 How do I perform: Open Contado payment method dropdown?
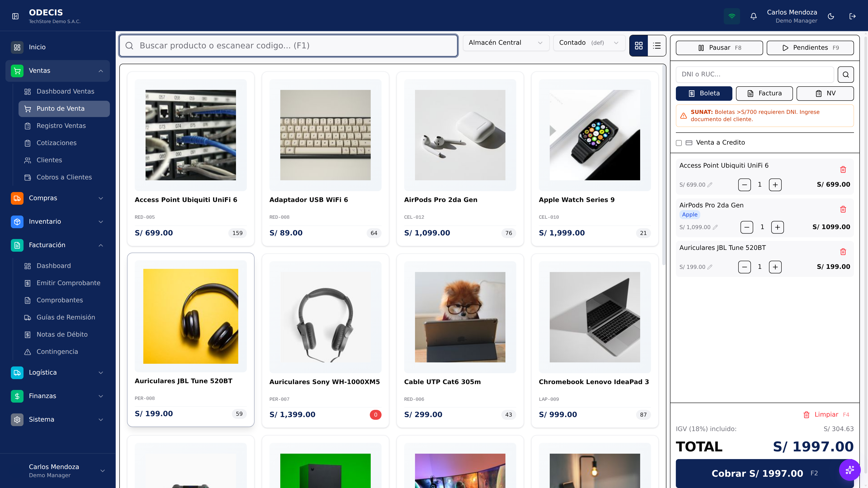click(x=589, y=43)
